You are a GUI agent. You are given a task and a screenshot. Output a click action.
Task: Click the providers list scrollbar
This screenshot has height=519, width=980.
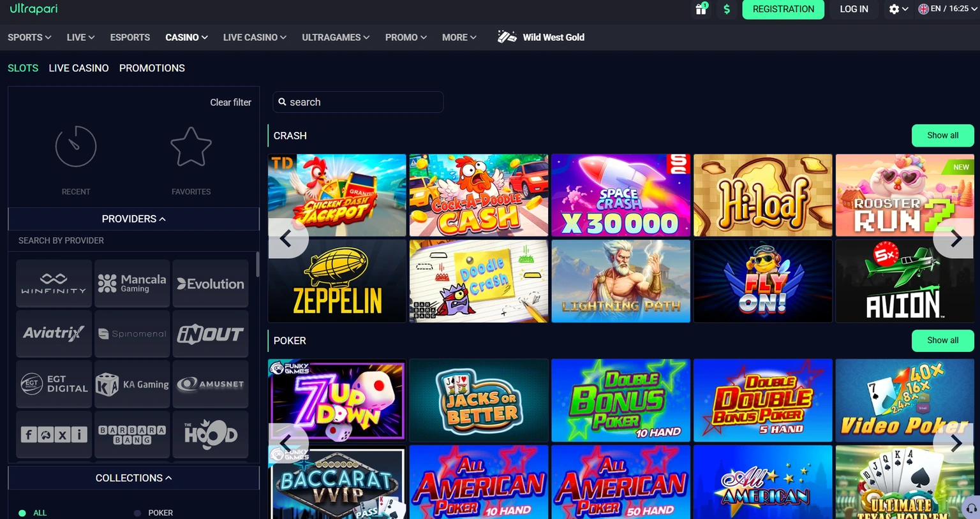(x=257, y=265)
